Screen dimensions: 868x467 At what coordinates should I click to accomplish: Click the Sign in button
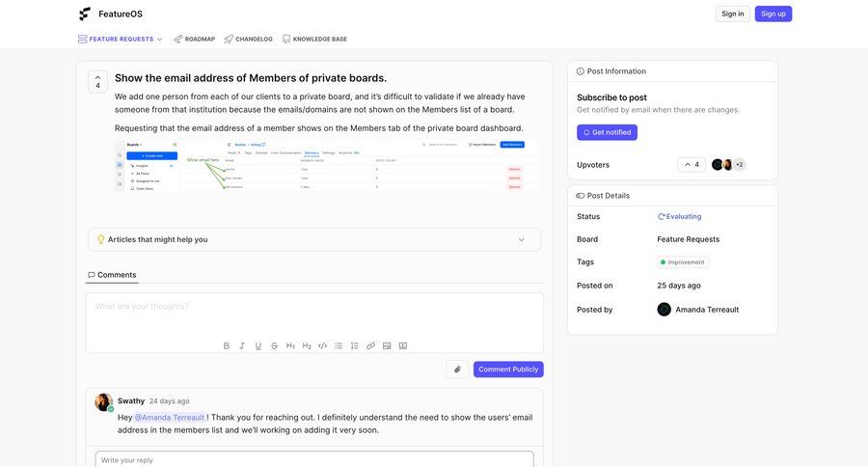pyautogui.click(x=732, y=14)
